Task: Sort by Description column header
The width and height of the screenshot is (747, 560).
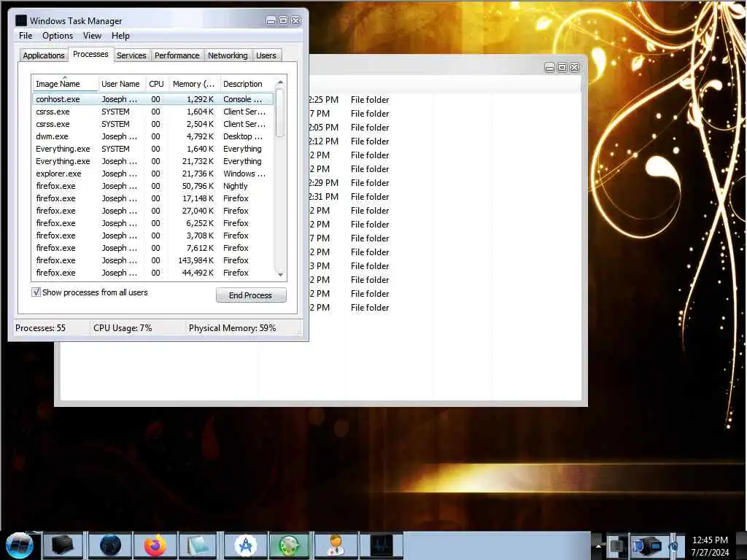Action: [247, 84]
